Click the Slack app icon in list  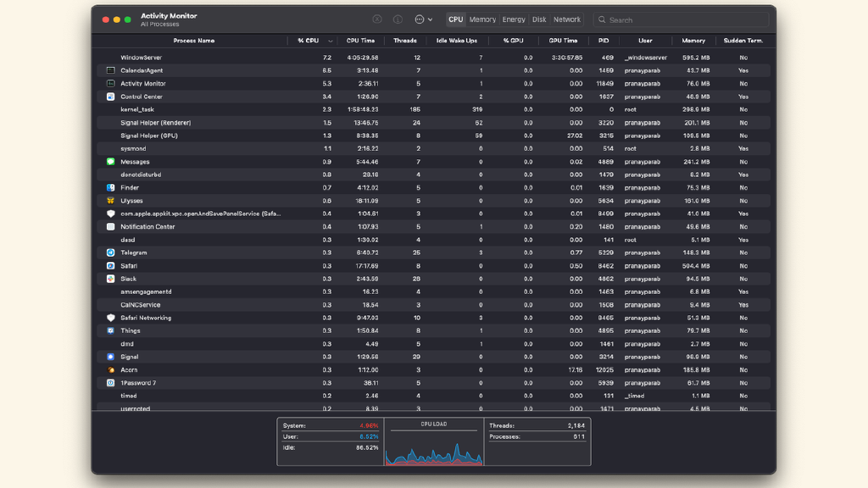[x=110, y=279]
